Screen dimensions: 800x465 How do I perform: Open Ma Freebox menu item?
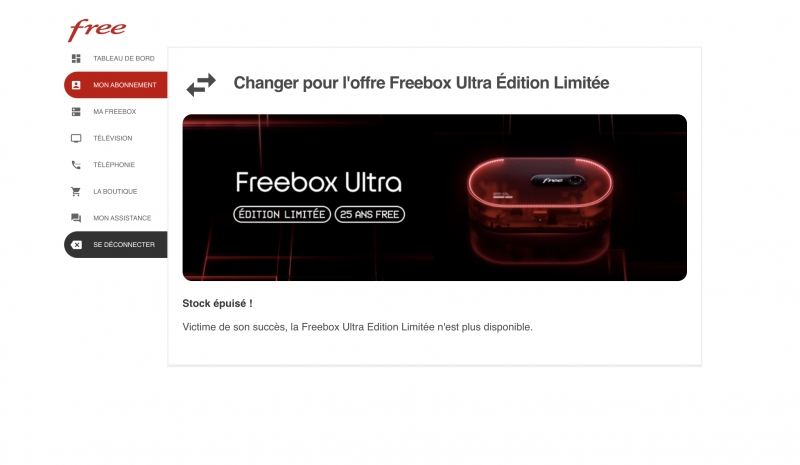[116, 112]
